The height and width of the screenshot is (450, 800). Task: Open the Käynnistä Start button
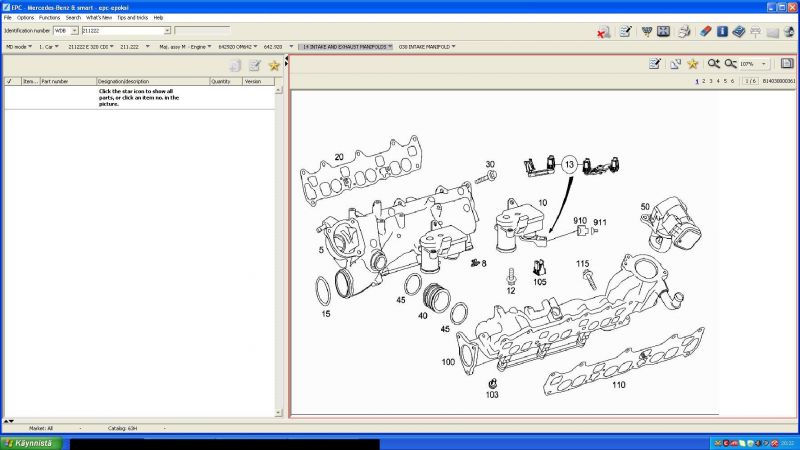coord(31,443)
